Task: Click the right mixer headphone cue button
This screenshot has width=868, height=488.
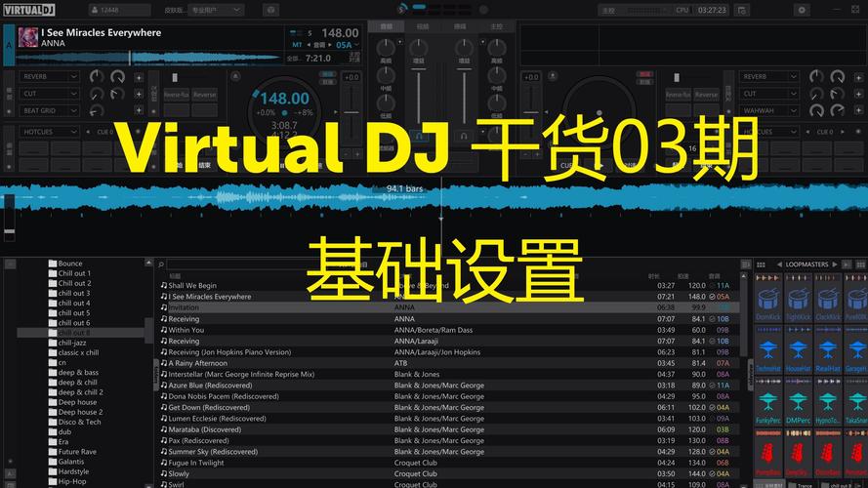Action: tap(464, 136)
